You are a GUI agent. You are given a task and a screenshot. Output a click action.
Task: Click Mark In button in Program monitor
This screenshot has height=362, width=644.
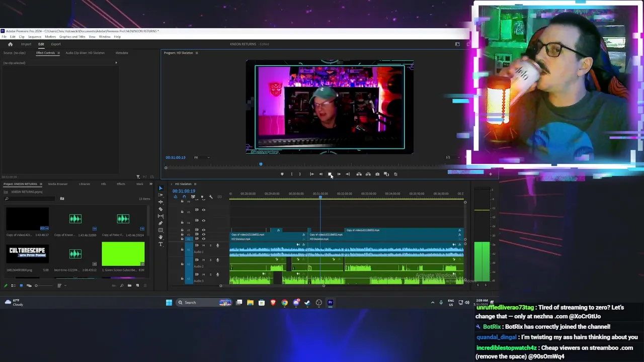(x=291, y=174)
